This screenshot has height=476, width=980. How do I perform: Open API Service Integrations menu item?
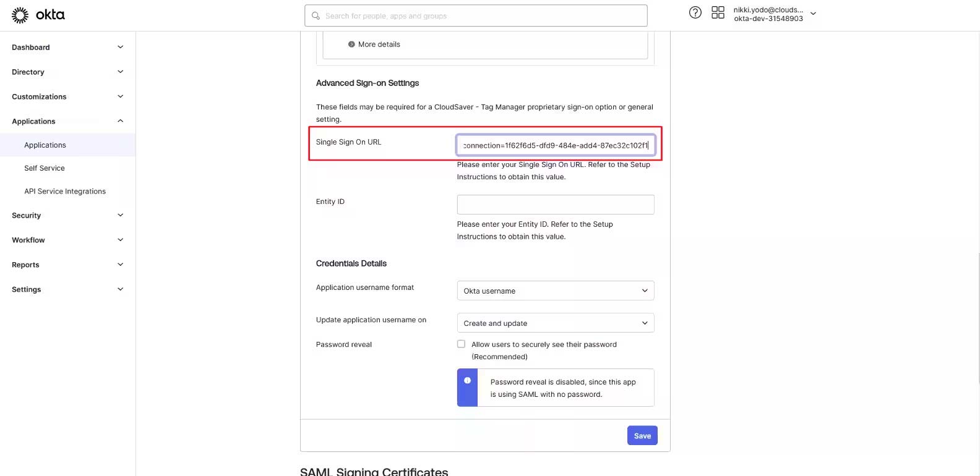click(65, 192)
